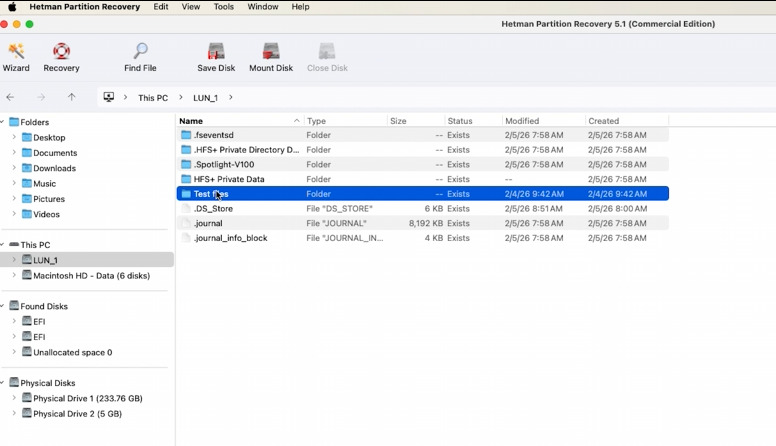
Task: Sort the list by the Status column
Action: point(473,121)
